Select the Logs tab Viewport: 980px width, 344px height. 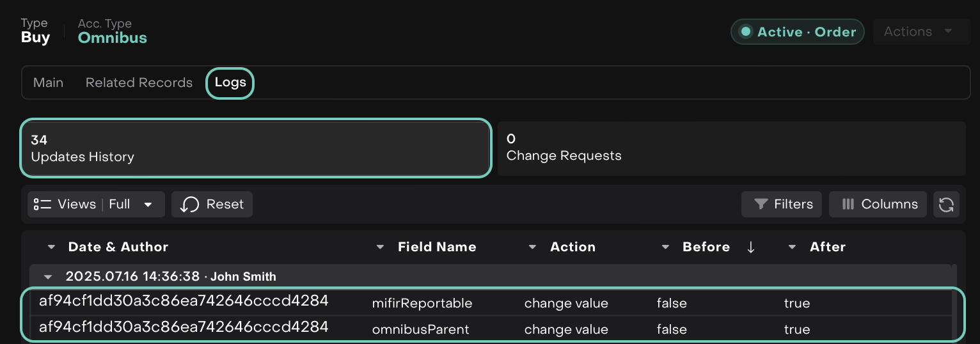click(x=230, y=83)
